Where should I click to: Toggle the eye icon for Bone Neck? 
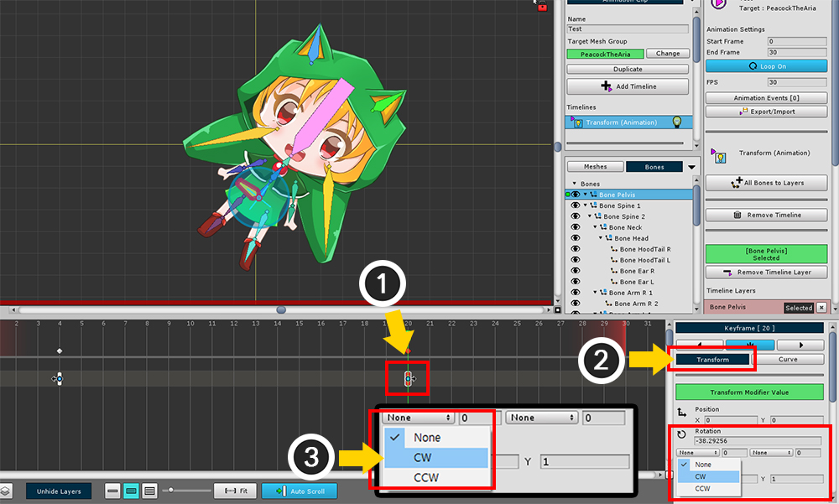tap(576, 227)
